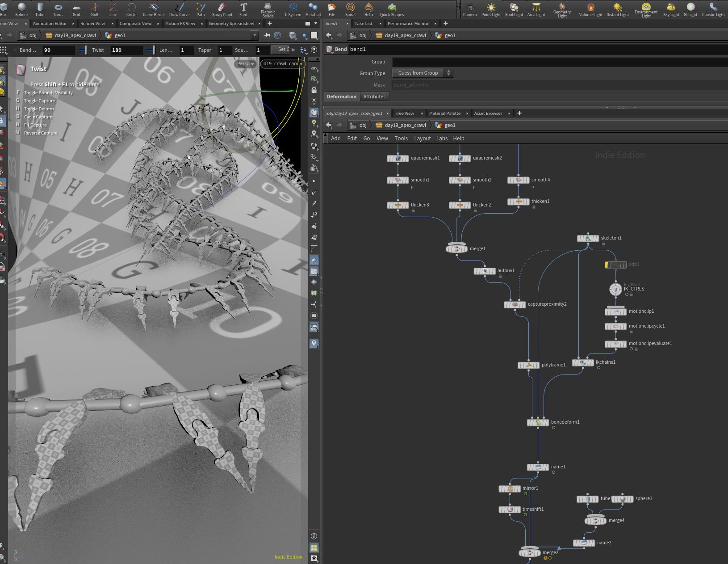Select the Grid shelf tool
This screenshot has height=564, width=728.
click(76, 9)
